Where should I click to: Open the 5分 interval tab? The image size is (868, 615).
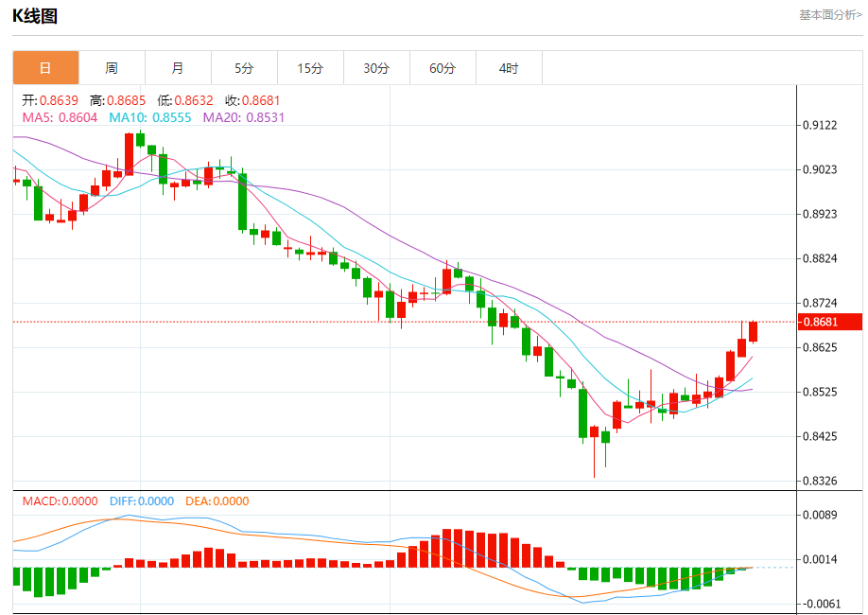(x=244, y=68)
